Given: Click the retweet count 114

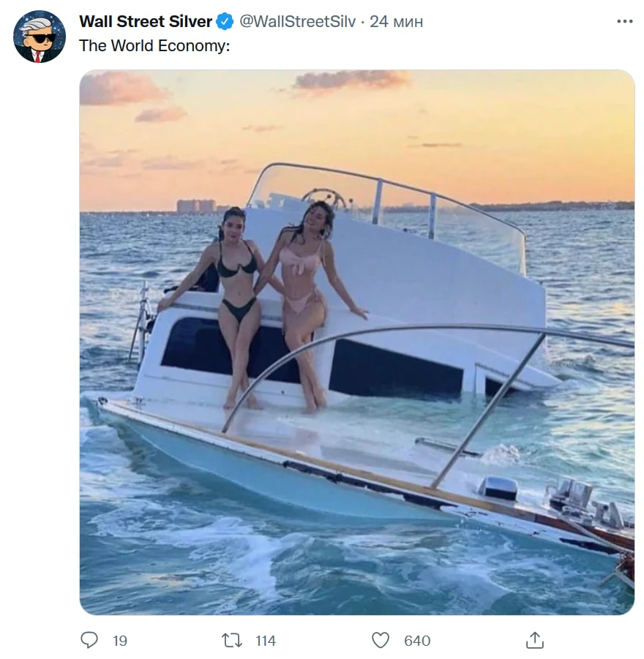Looking at the screenshot, I should pyautogui.click(x=266, y=641).
